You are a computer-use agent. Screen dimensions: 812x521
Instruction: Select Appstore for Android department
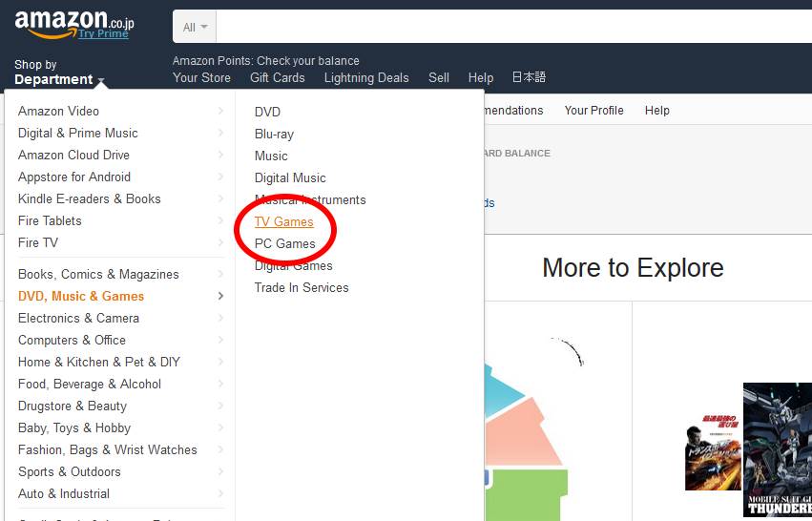pos(74,177)
